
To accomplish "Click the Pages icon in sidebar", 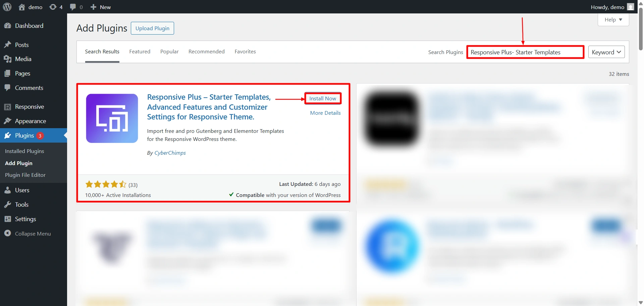I will 7,73.
